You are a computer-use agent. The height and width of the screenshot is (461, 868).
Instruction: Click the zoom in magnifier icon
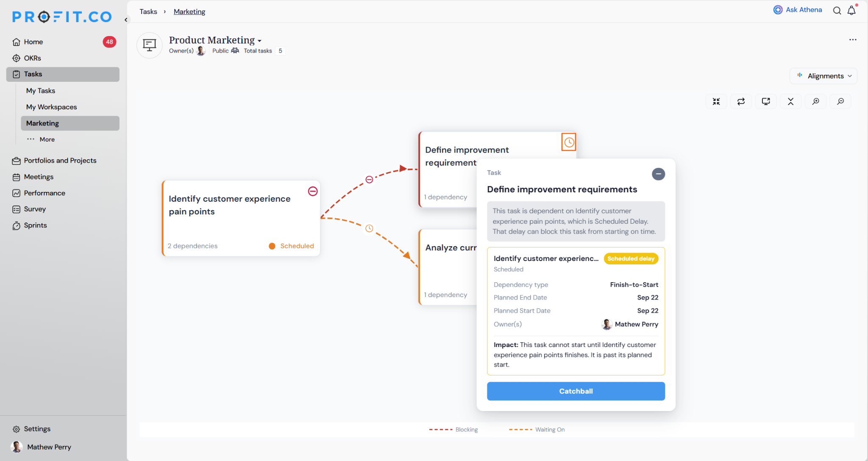tap(815, 101)
